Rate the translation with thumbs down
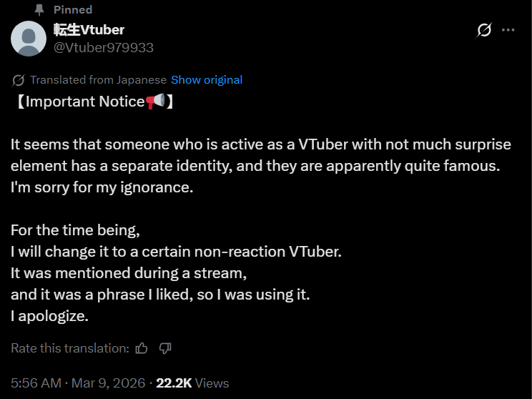The height and width of the screenshot is (399, 532). click(x=165, y=348)
